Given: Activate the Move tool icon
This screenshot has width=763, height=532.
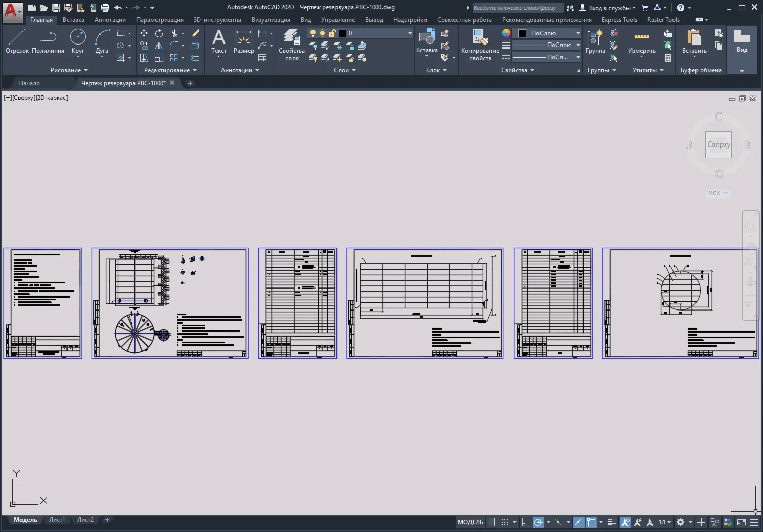Looking at the screenshot, I should pyautogui.click(x=144, y=33).
